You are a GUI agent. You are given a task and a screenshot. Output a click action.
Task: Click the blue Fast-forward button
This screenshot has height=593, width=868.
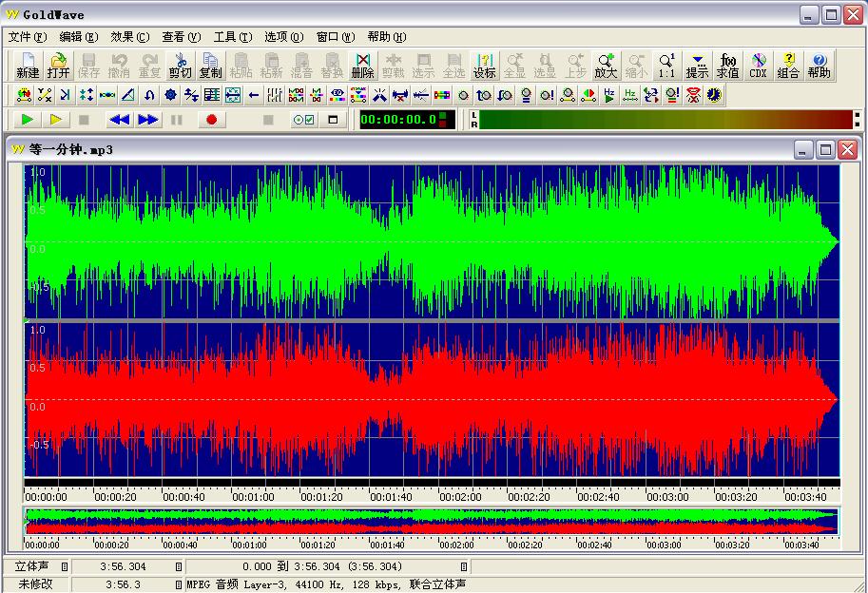click(147, 120)
